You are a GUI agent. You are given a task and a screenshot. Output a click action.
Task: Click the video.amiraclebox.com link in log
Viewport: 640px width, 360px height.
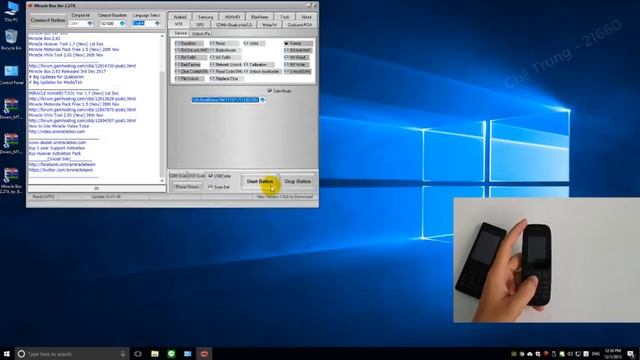pyautogui.click(x=57, y=131)
